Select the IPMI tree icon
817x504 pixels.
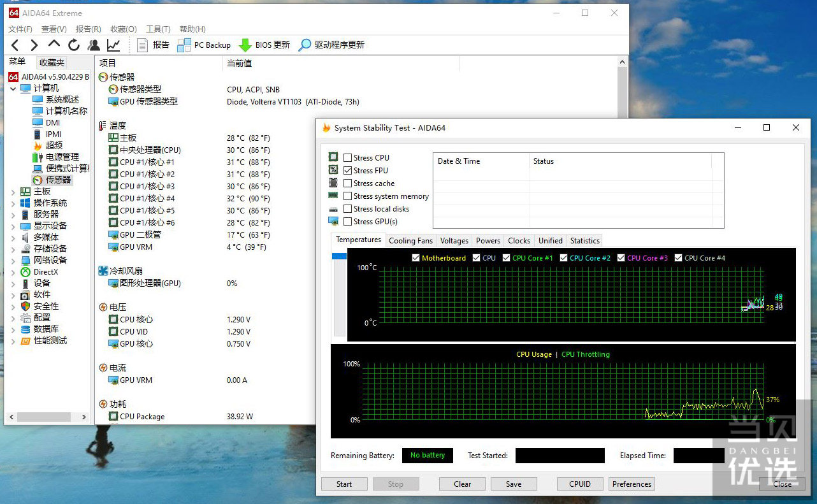[38, 134]
